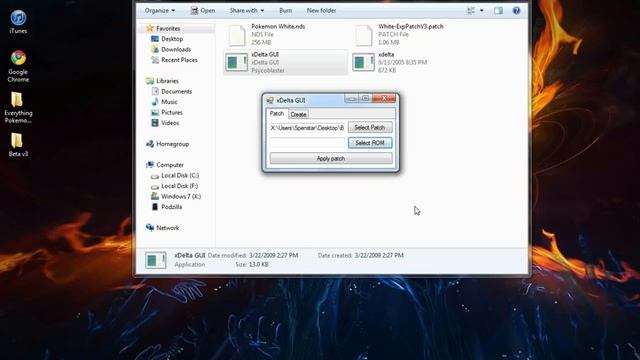Go to Desktop in Favorites

[172, 39]
